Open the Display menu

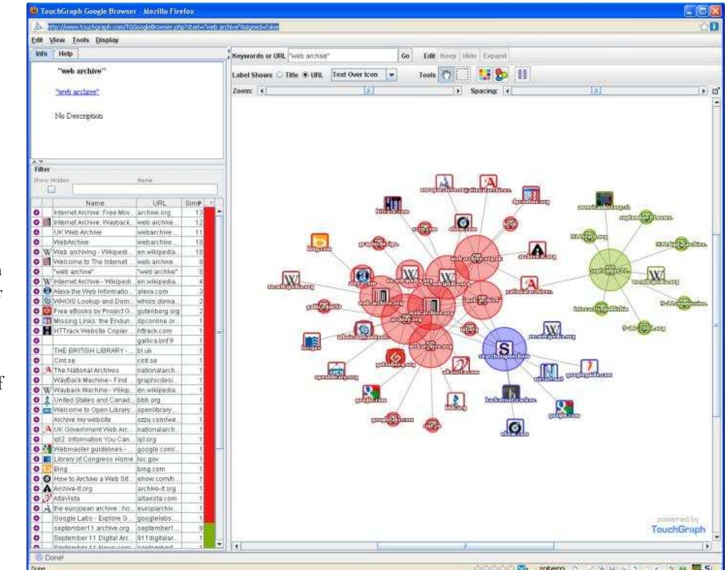tap(107, 40)
